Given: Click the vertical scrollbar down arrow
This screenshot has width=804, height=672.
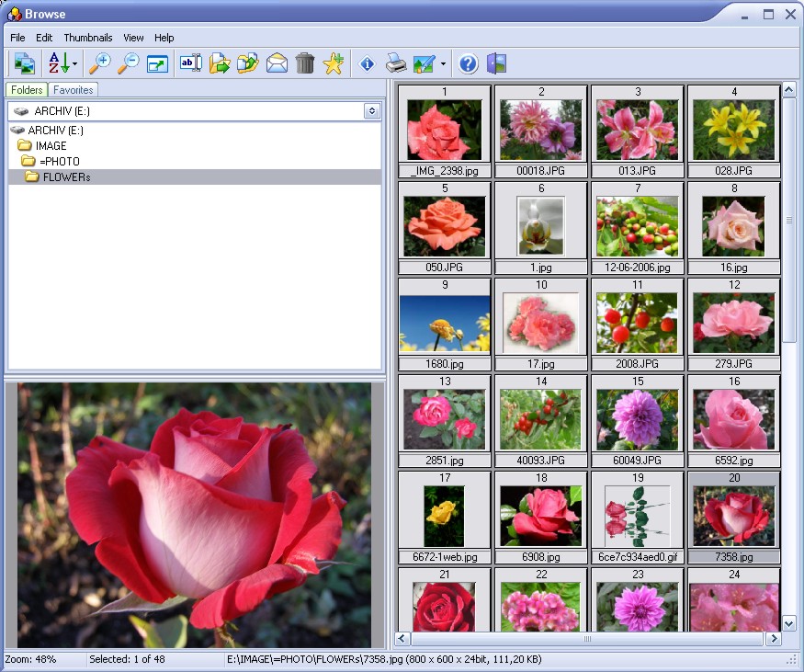Looking at the screenshot, I should 788,624.
